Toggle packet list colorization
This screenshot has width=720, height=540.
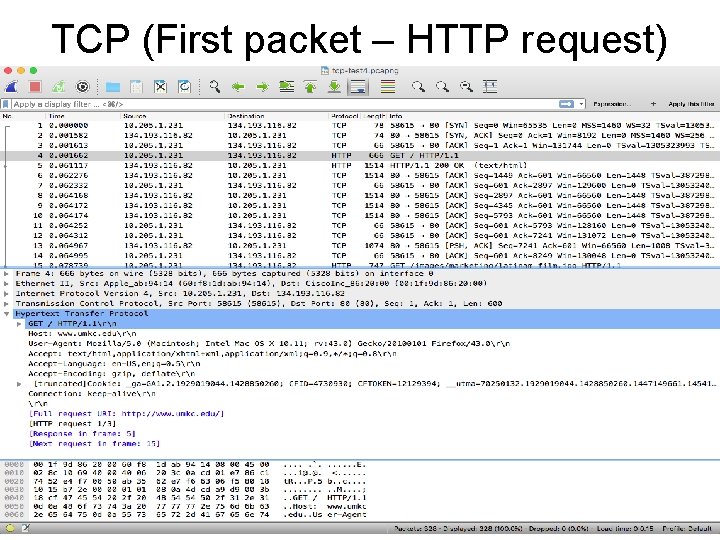point(388,87)
